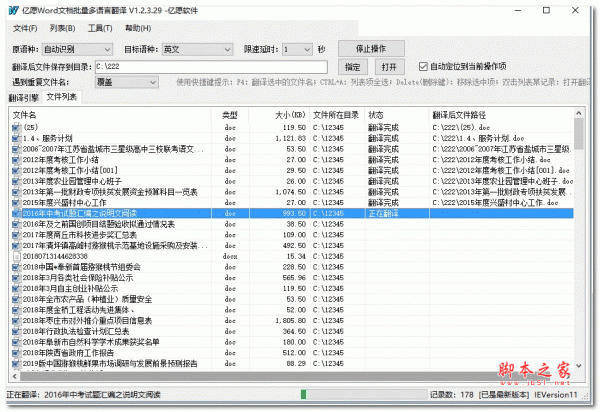
Task: Open the 原语种 自动识别 dropdown
Action: pyautogui.click(x=77, y=49)
